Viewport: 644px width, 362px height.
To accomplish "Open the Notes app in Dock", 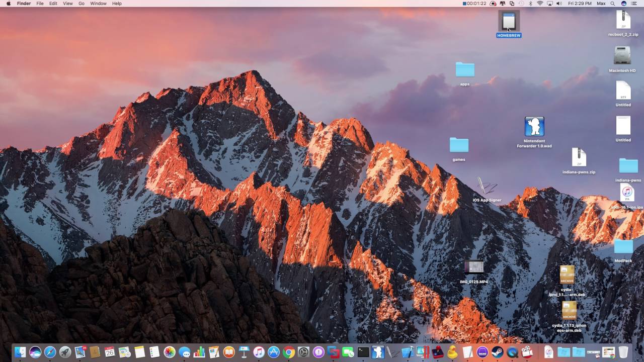I will pos(139,352).
